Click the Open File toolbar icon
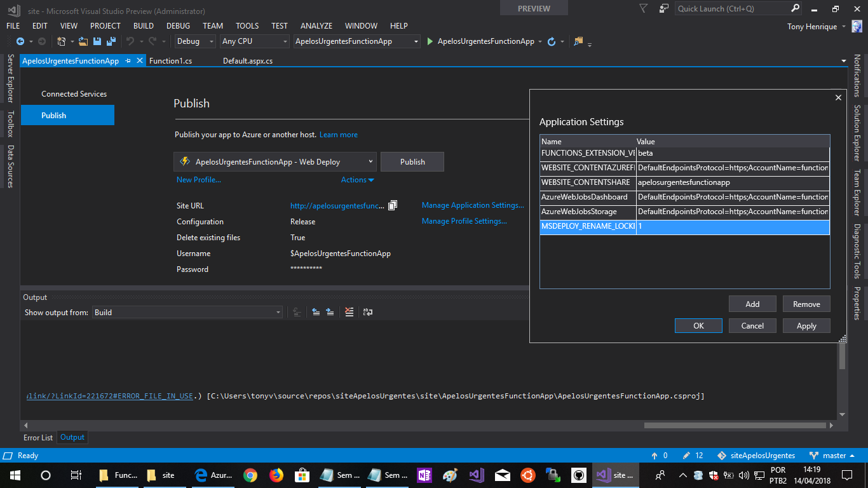The image size is (868, 488). (85, 41)
